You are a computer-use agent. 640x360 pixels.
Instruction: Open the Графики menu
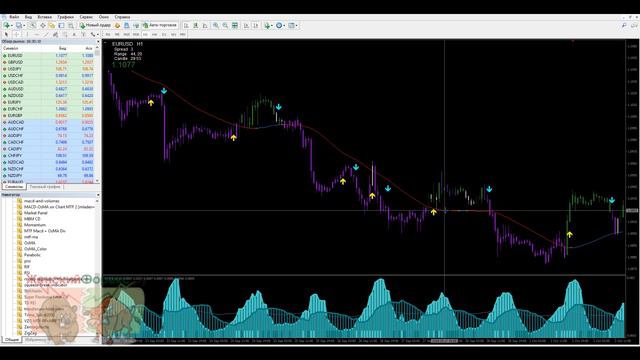(x=65, y=17)
